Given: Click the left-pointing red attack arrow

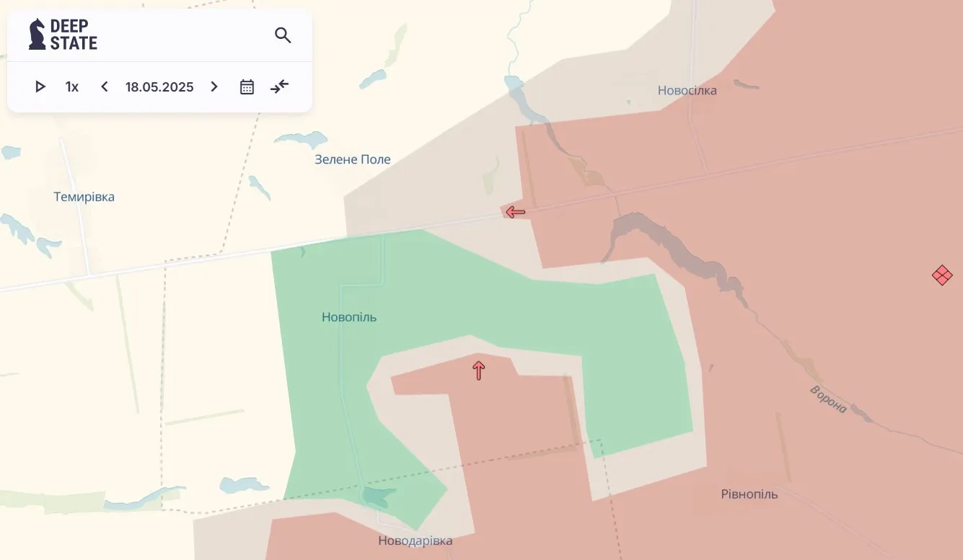Looking at the screenshot, I should (x=515, y=212).
